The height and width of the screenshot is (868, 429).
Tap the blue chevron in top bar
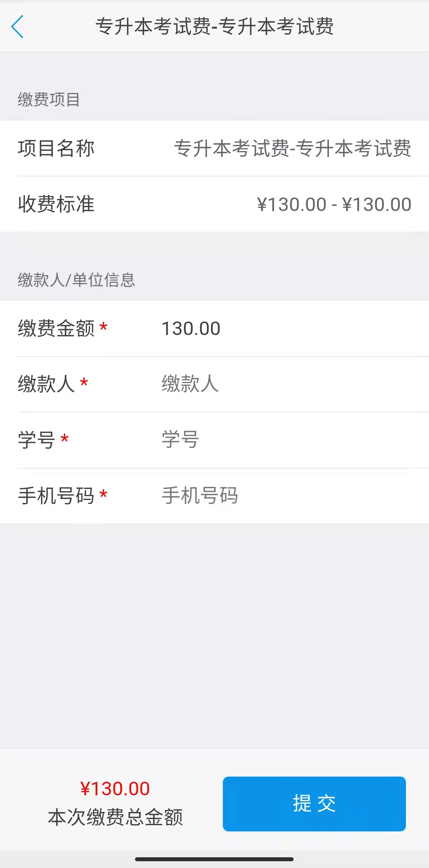18,27
